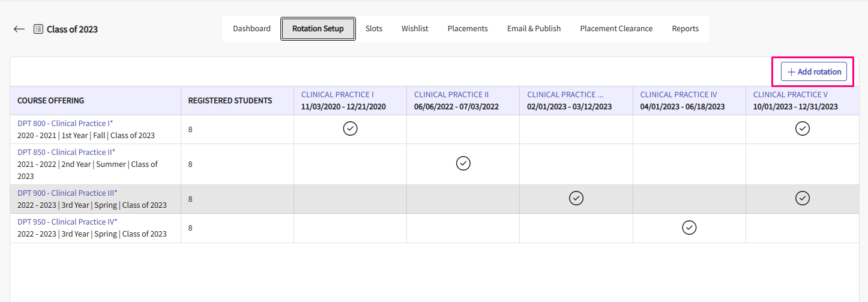Open DPT 950 - Clinical Practice IV link
The width and height of the screenshot is (868, 302).
[65, 222]
